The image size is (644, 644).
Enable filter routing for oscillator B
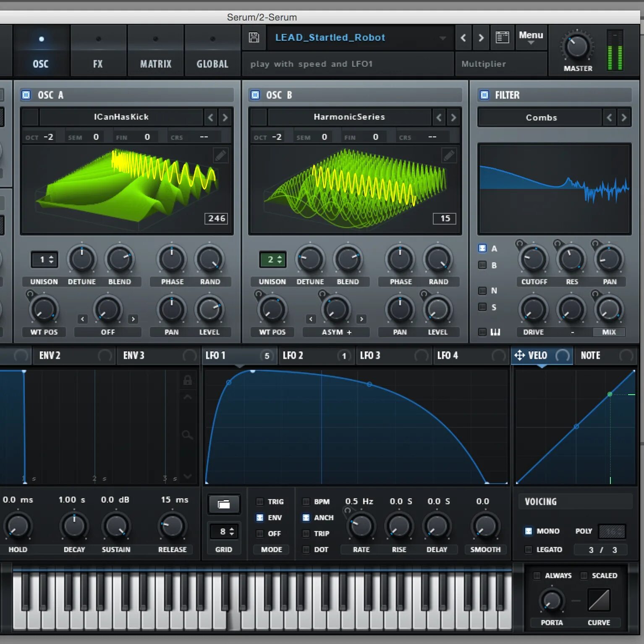pyautogui.click(x=482, y=265)
